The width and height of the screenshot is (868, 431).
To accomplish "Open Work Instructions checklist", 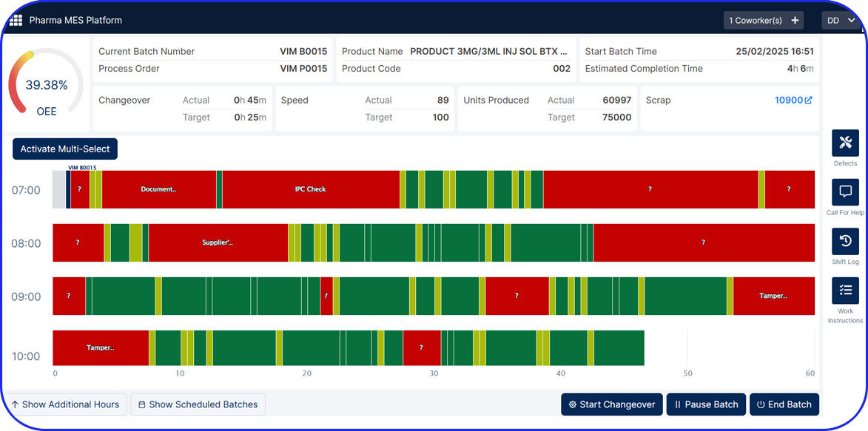I will click(845, 291).
